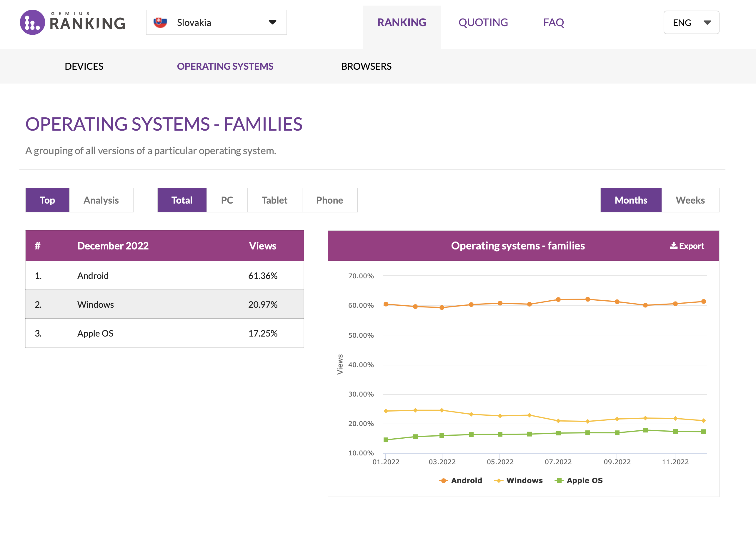Click the Gemius Ranking logo
Viewport: 756px width, 546px height.
[x=73, y=22]
